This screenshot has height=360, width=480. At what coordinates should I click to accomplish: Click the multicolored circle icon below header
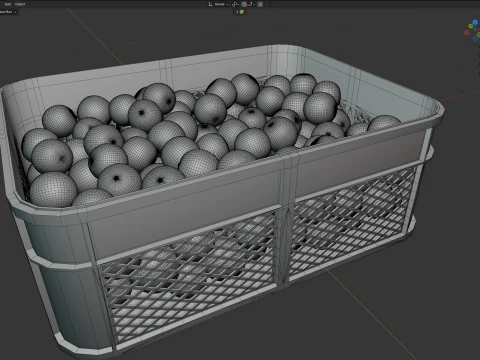click(x=242, y=12)
